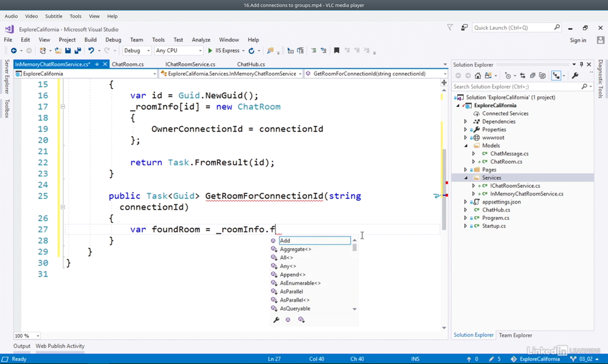Click the Quick Launch search magnifier icon
This screenshot has width=608, height=364.
click(x=557, y=27)
